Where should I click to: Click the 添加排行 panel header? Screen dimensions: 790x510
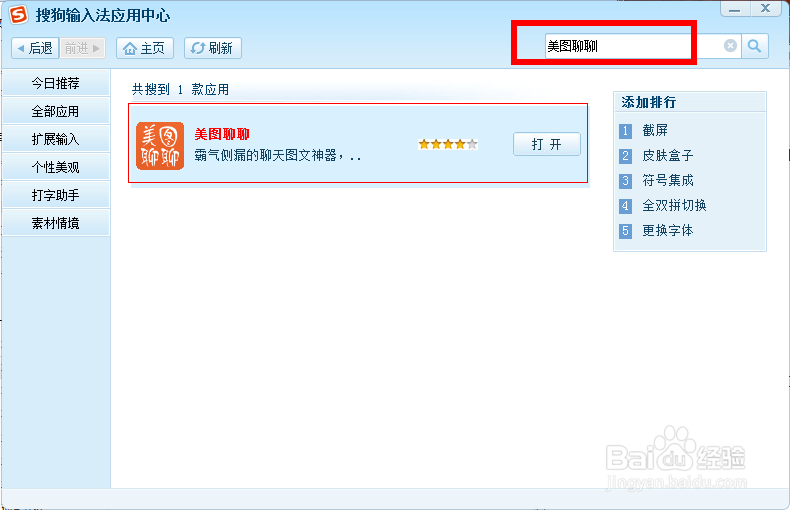point(690,102)
